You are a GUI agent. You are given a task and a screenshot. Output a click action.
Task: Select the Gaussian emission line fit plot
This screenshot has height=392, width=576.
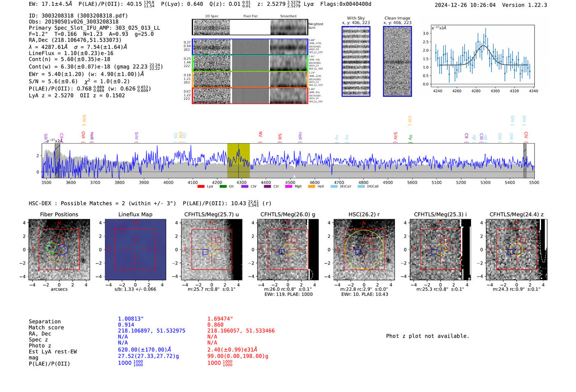click(x=483, y=56)
